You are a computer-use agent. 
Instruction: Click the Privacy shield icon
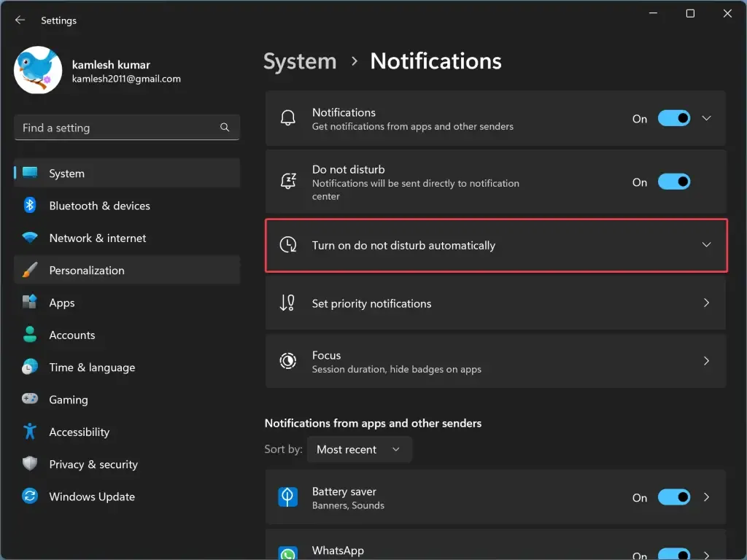30,463
